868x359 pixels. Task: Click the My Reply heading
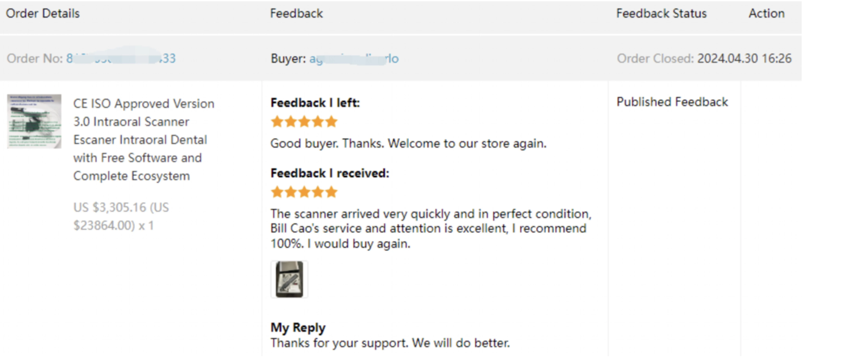tap(298, 327)
